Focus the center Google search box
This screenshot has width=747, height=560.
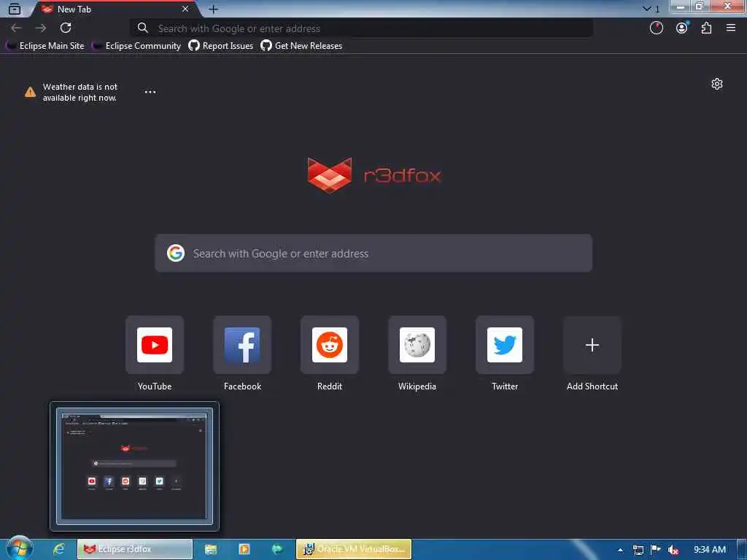(373, 253)
